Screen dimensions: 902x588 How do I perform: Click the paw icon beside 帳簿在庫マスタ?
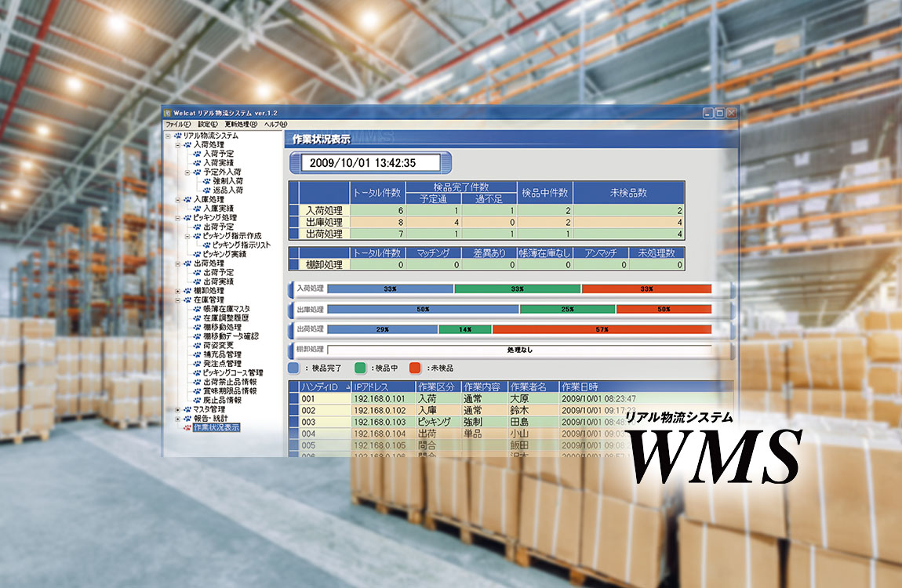tap(198, 309)
